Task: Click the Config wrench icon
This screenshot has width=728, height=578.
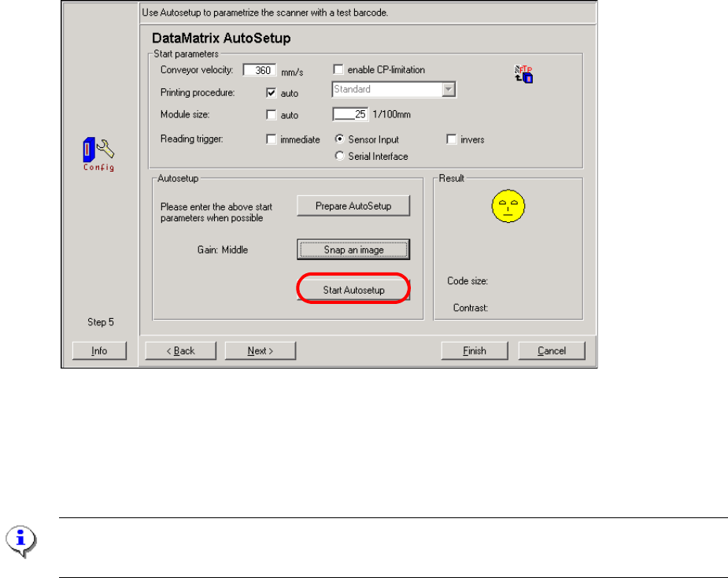Action: 98,154
